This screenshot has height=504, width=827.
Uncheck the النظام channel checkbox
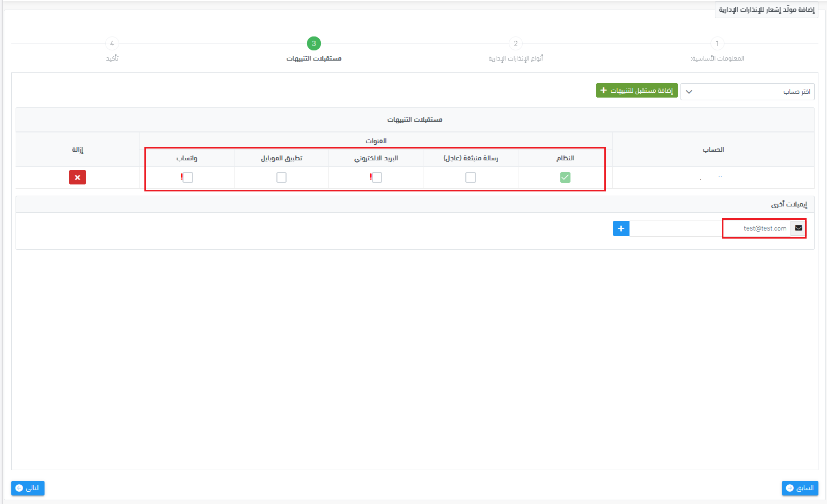point(565,177)
